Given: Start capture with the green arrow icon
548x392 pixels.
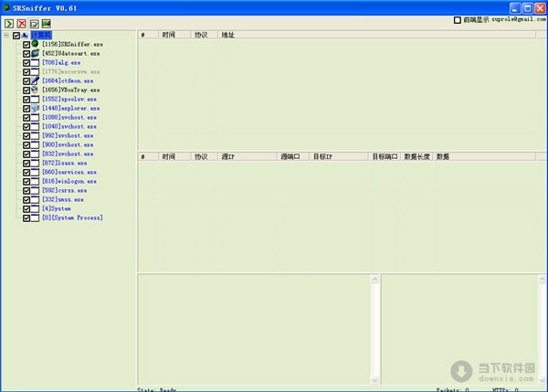Looking at the screenshot, I should (x=9, y=24).
